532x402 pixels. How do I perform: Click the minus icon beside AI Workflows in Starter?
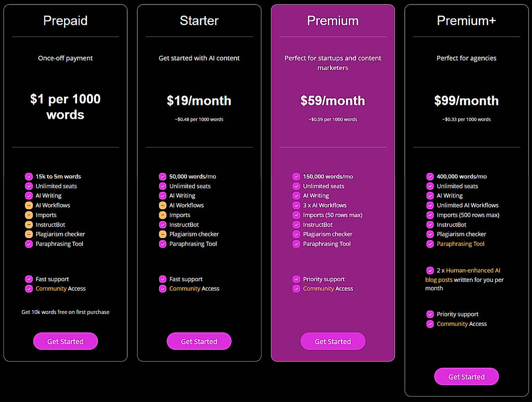point(162,205)
